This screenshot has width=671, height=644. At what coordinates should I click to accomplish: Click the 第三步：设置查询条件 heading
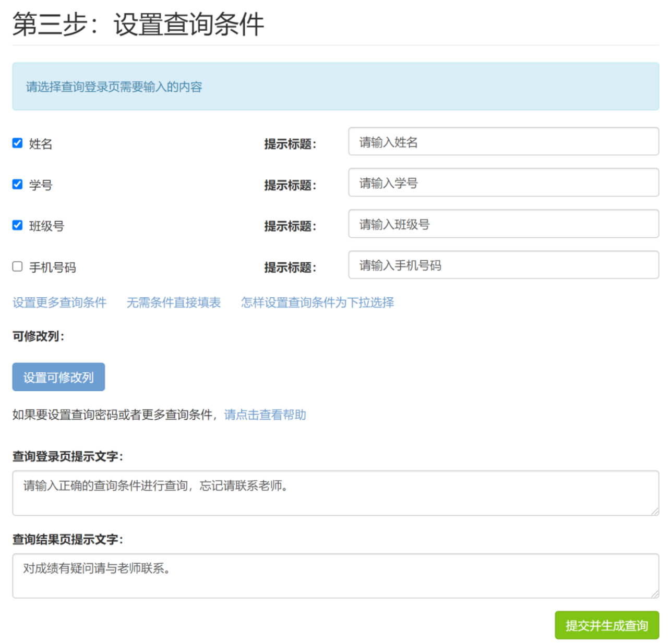[138, 25]
